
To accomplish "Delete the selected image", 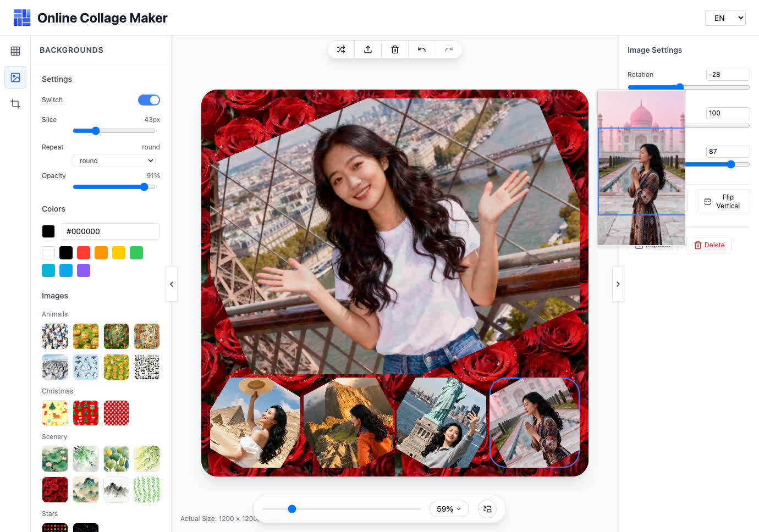I will point(709,245).
